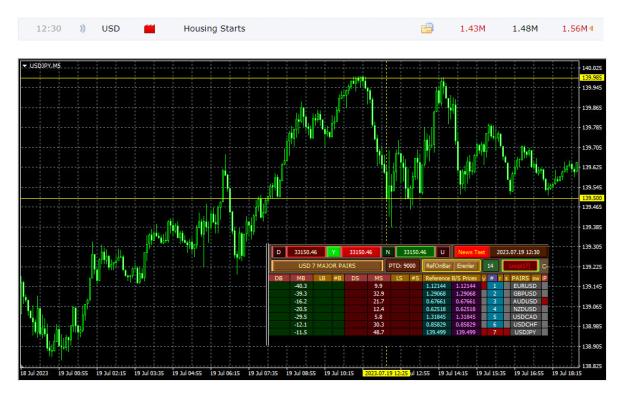Click the USD 7 MAJOR PAIRS button
625x399 pixels.
tap(327, 265)
